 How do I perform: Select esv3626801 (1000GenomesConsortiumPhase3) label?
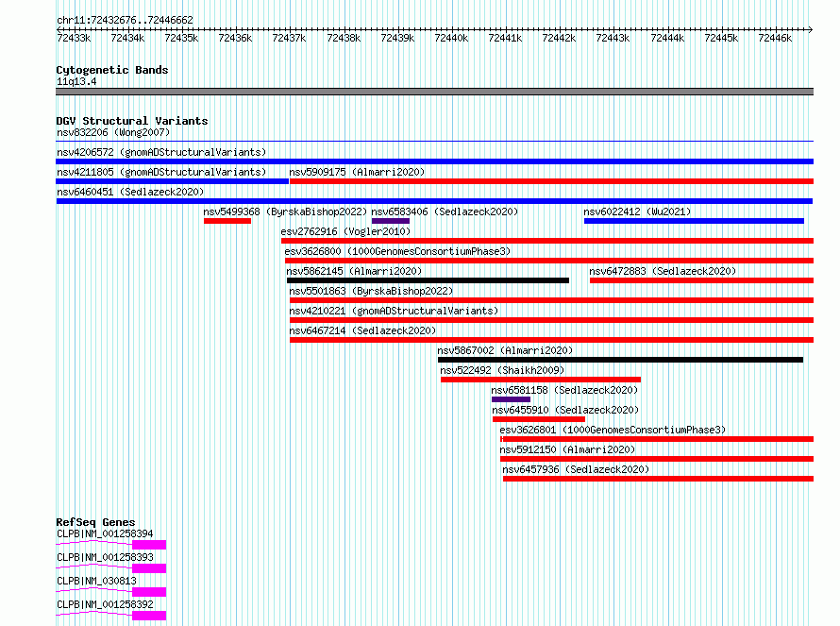[613, 430]
